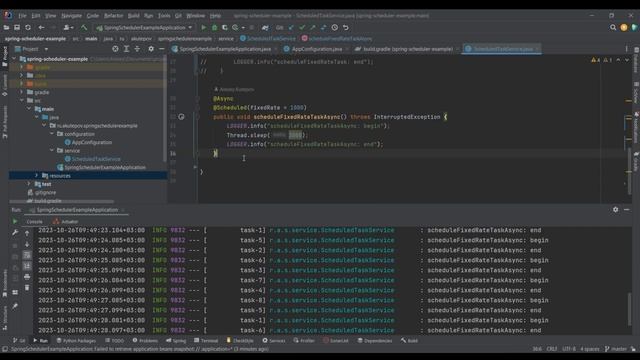Click the master branch widget in status bar
640x360 pixels.
[616, 349]
